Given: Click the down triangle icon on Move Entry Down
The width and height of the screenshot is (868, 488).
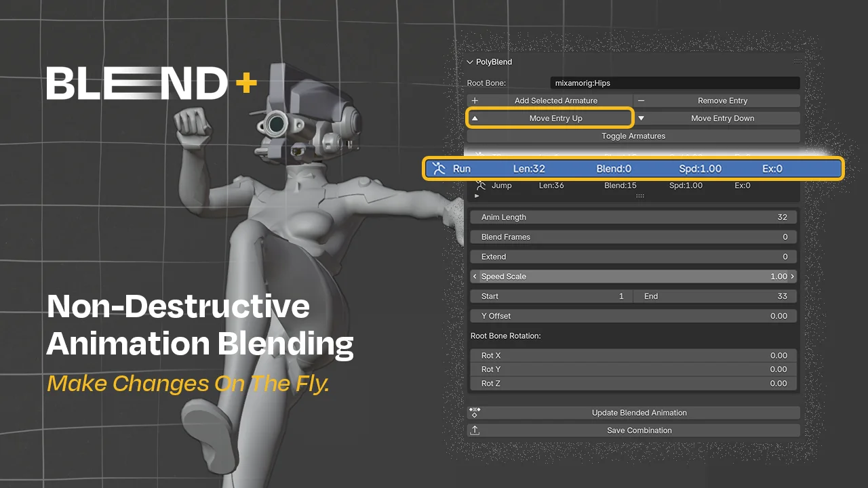Looking at the screenshot, I should 641,118.
